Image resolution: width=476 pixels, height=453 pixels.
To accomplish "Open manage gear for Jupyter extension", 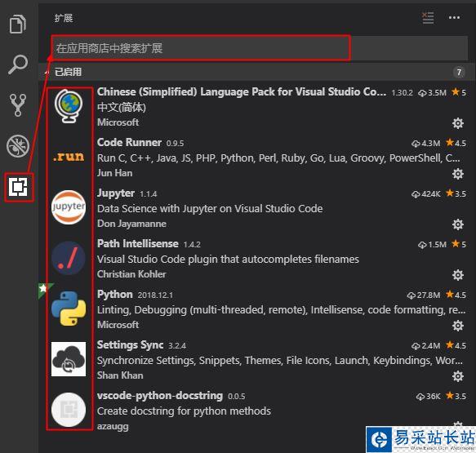I will (458, 224).
